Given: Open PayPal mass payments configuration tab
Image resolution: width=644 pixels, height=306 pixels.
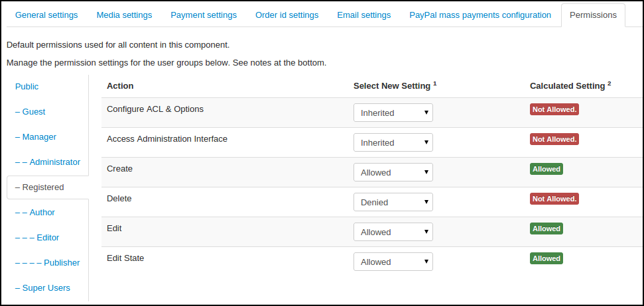Looking at the screenshot, I should (480, 15).
